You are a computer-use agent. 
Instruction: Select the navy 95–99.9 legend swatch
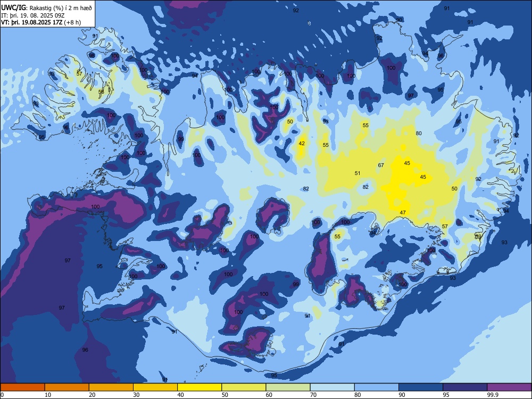(465, 387)
